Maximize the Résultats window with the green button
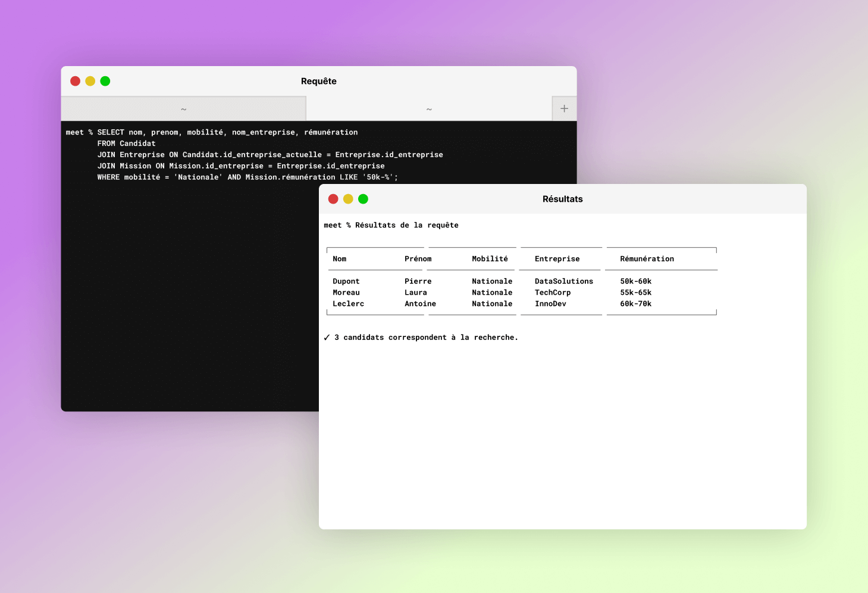This screenshot has width=868, height=593. [x=363, y=199]
